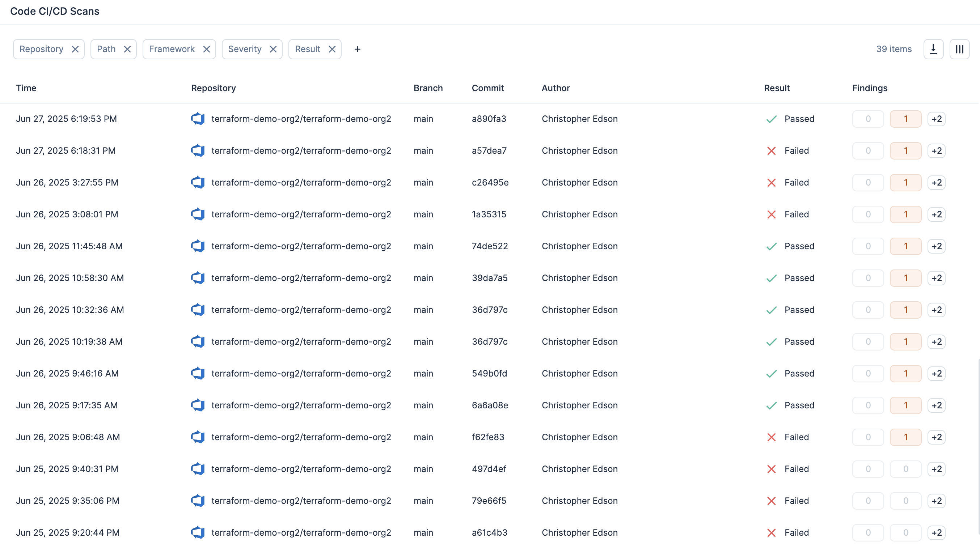Open repository link on 6a6a08e row
980x544 pixels.
tap(301, 405)
